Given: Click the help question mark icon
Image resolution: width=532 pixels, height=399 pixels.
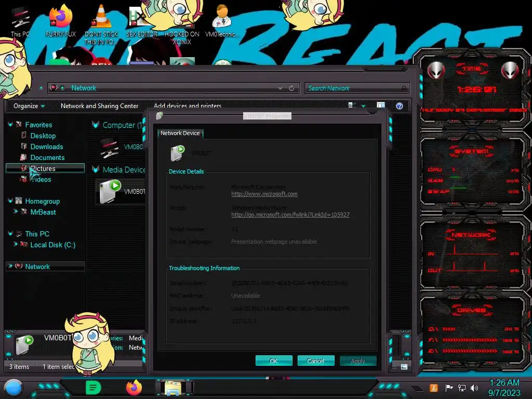Looking at the screenshot, I should (400, 106).
